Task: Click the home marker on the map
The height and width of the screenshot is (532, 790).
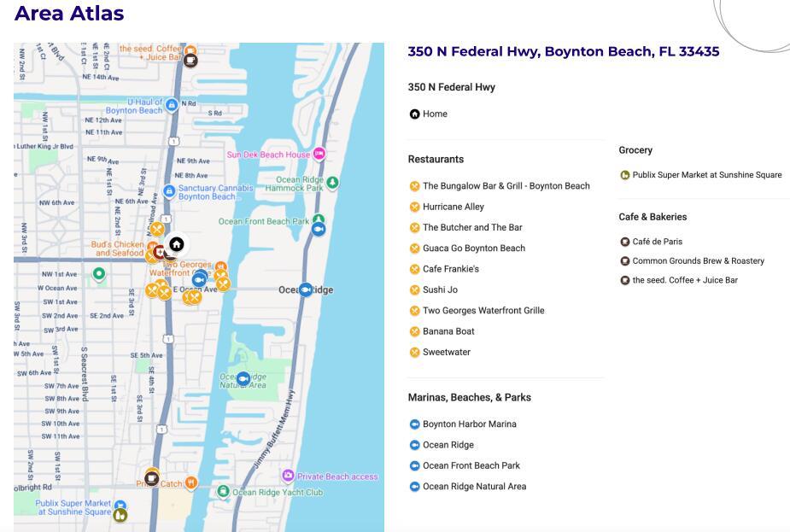Action: (176, 245)
